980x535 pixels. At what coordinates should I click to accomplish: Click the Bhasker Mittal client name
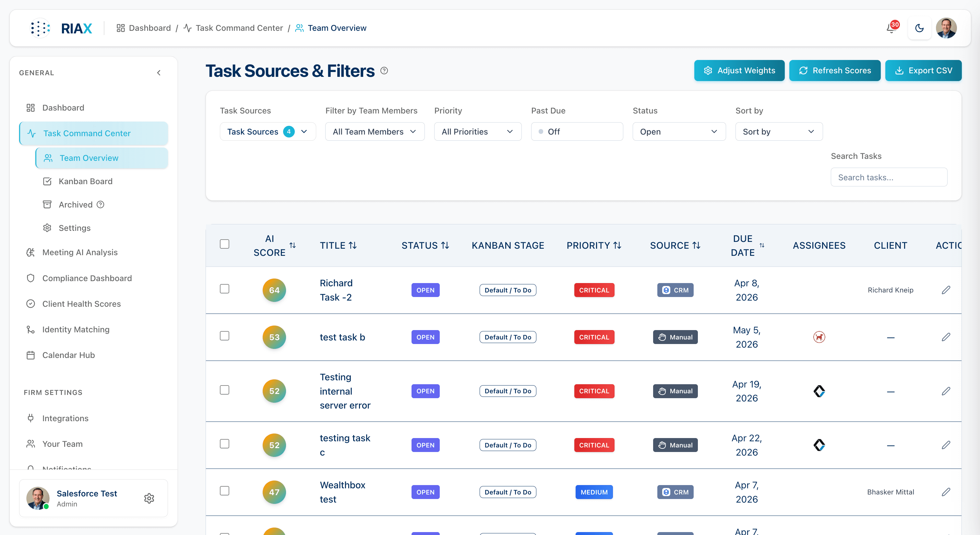(890, 492)
